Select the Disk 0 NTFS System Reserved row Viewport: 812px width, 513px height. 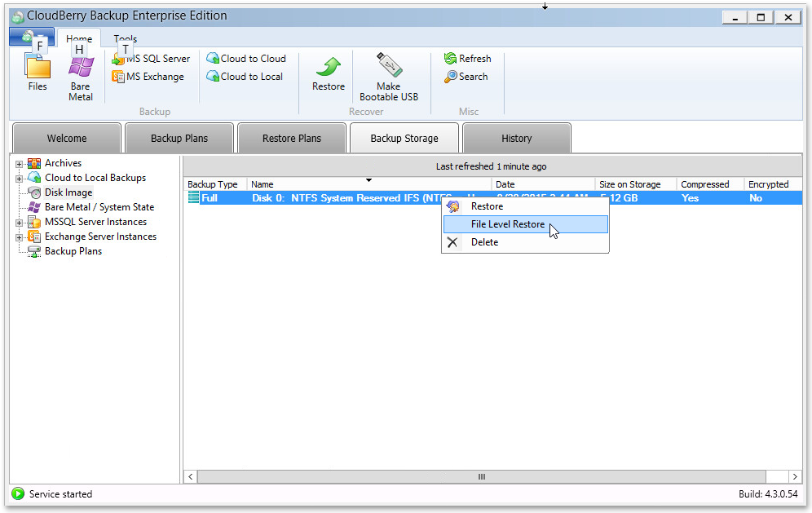493,198
